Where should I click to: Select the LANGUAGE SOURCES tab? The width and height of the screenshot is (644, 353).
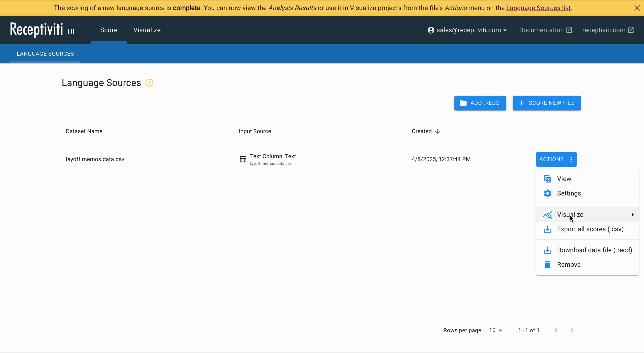tap(45, 54)
